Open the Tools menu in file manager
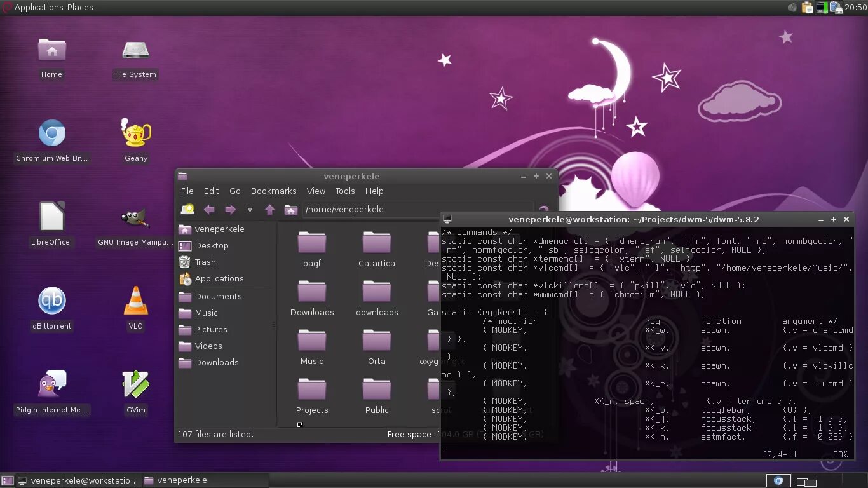This screenshot has height=488, width=868. (x=345, y=191)
